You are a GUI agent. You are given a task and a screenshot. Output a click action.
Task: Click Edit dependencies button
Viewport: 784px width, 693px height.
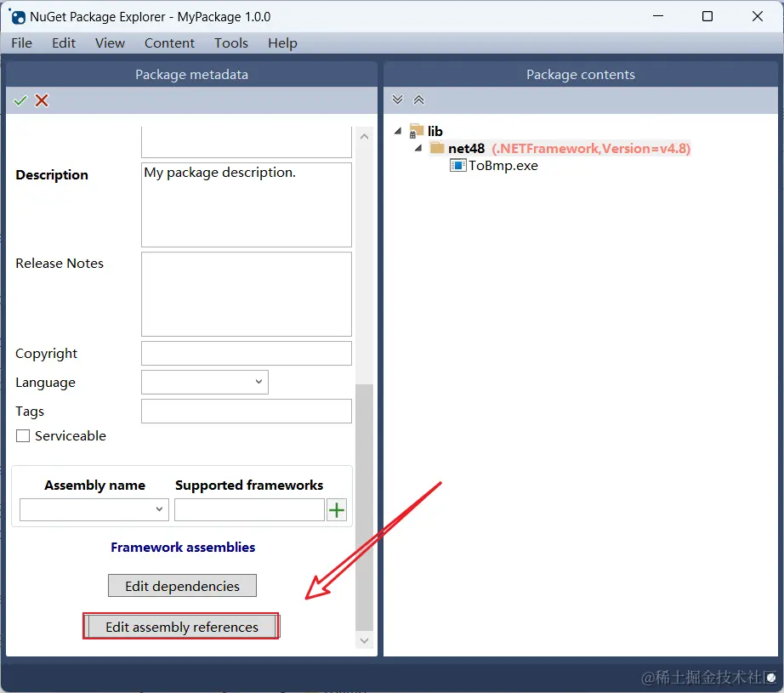tap(182, 586)
